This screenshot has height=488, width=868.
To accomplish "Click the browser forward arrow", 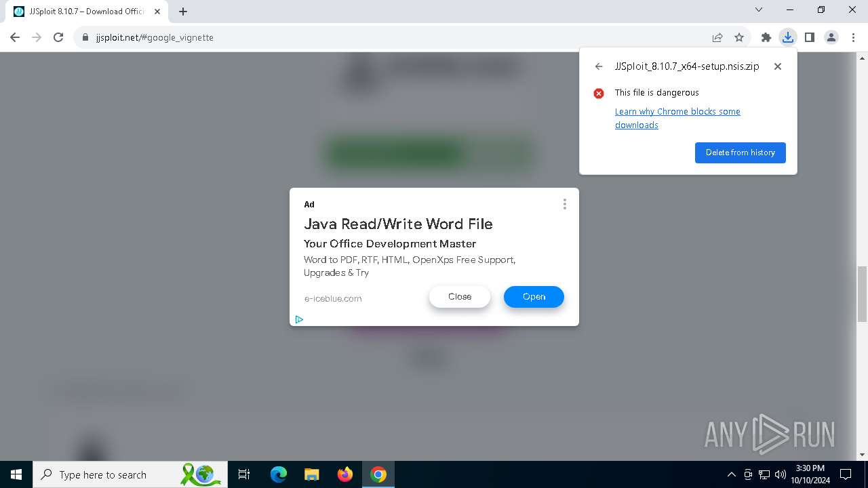I will (37, 37).
